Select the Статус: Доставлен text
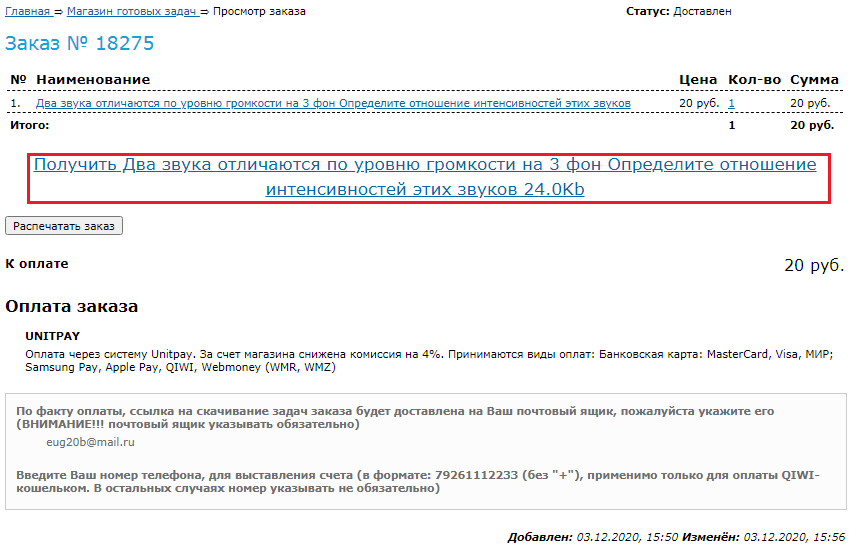This screenshot has width=857, height=555. (x=679, y=11)
